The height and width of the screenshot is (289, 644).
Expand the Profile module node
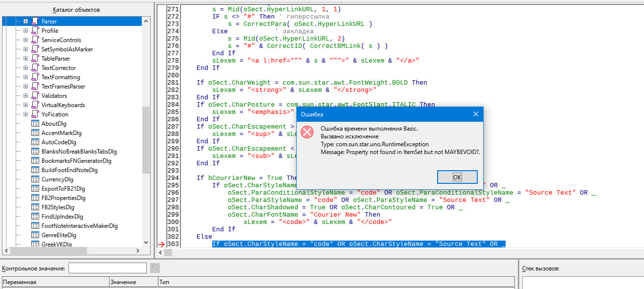click(x=25, y=31)
